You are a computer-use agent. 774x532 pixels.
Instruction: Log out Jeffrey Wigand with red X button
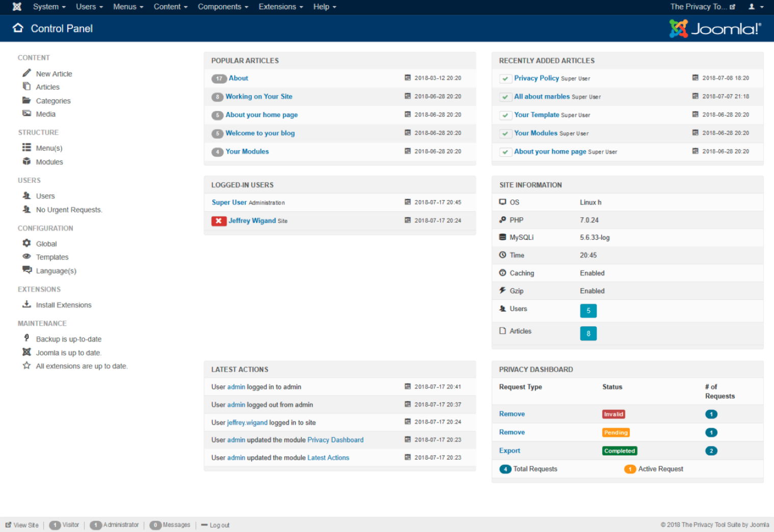pos(219,221)
